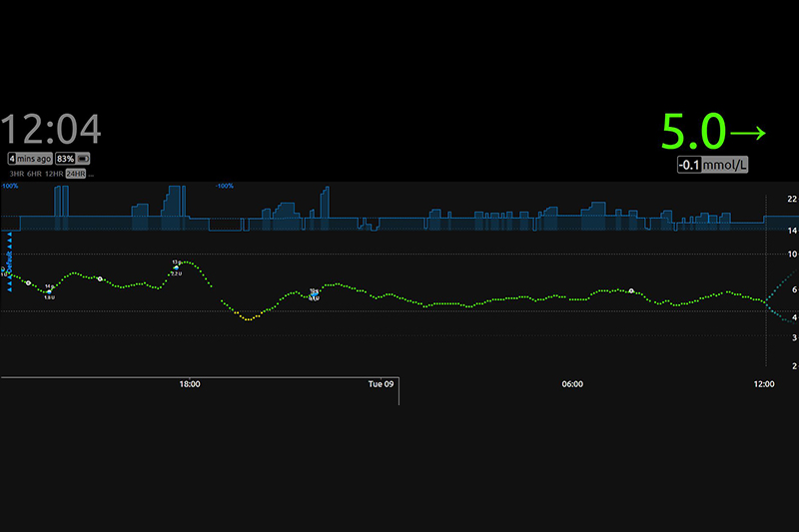Click the '4 mins ago' status pill

tap(28, 159)
